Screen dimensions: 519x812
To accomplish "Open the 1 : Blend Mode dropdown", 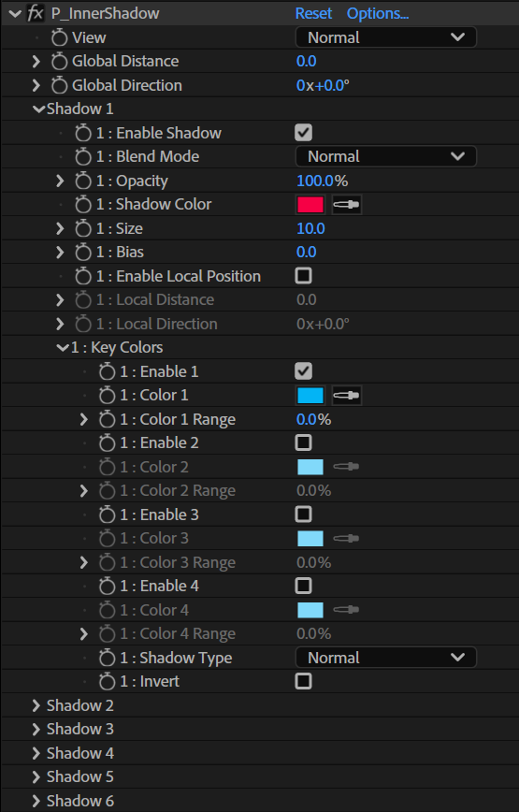I will 385,156.
